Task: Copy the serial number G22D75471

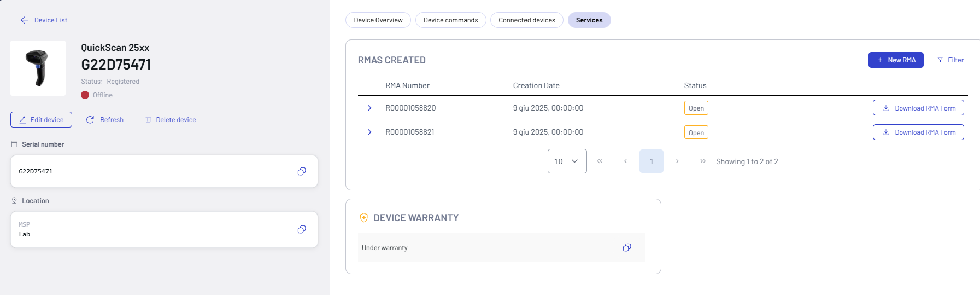Action: click(301, 171)
